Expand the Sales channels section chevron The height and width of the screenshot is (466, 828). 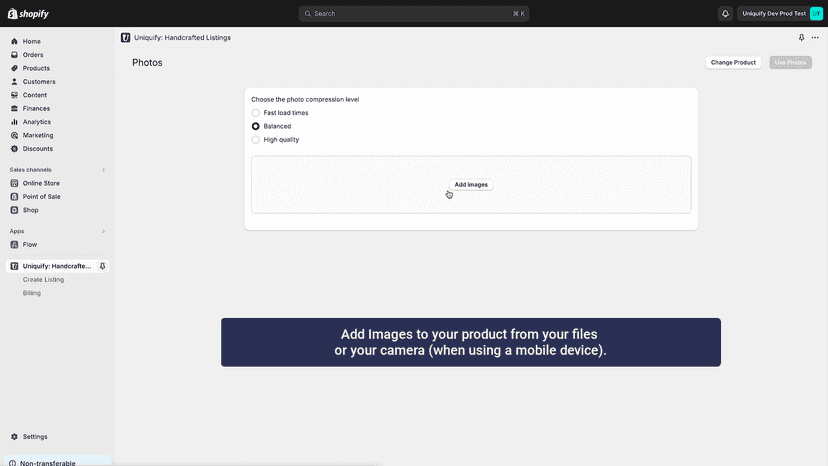[x=104, y=170]
